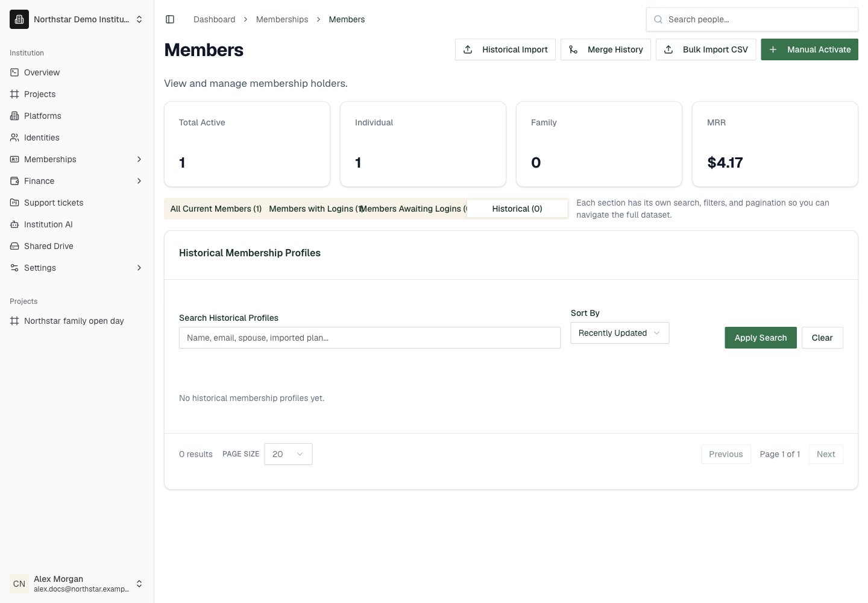The width and height of the screenshot is (868, 603).
Task: Click the Clear button
Action: click(x=822, y=338)
